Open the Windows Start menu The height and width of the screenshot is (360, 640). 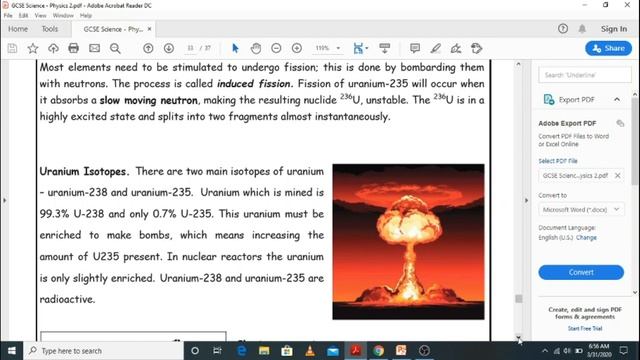11,351
